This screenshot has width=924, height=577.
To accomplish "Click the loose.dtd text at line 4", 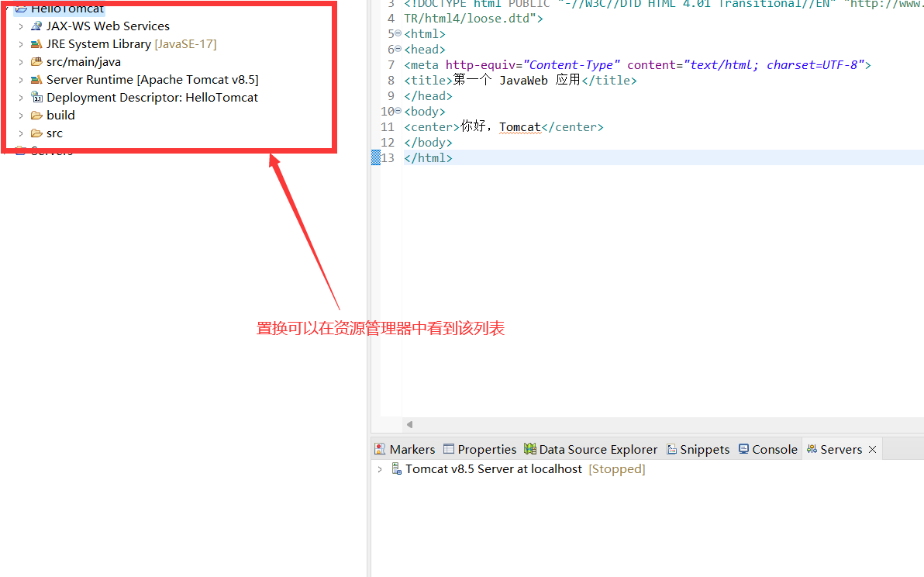I will [x=473, y=19].
